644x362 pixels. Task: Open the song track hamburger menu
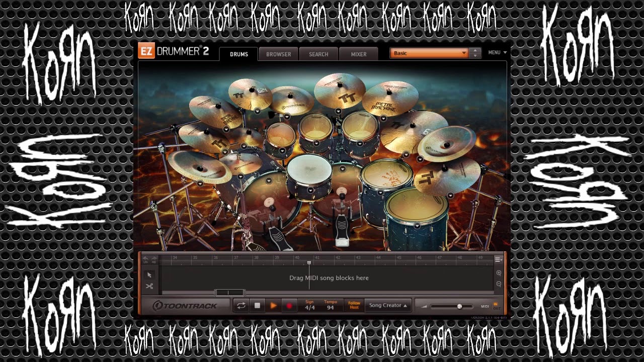pos(498,259)
